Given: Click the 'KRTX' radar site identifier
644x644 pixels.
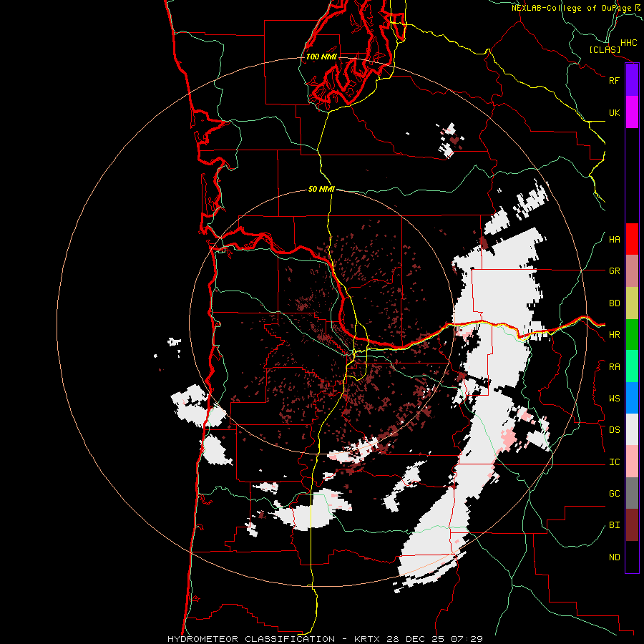Looking at the screenshot, I should [368, 639].
